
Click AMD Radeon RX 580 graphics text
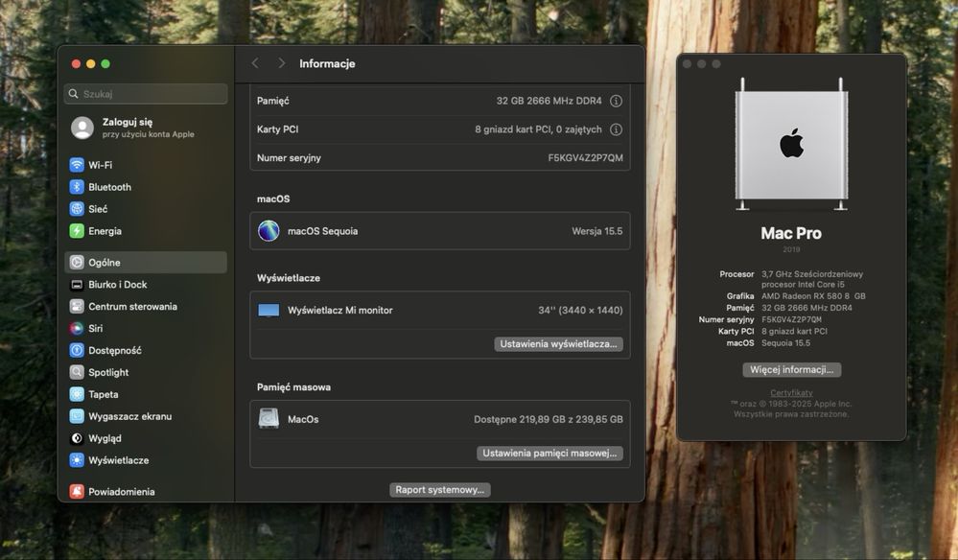click(x=813, y=296)
